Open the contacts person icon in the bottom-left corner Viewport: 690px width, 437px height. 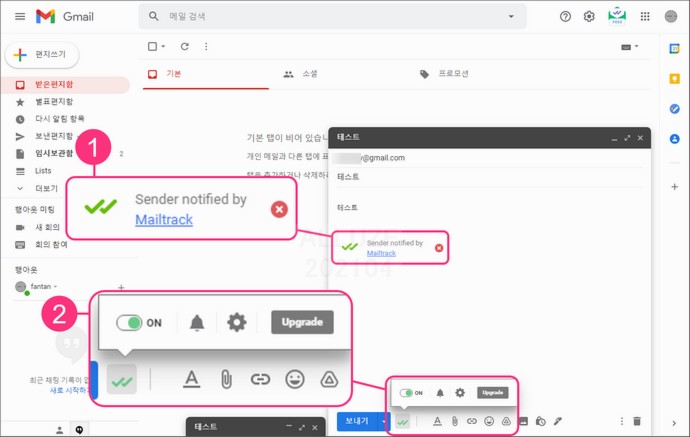[59, 430]
